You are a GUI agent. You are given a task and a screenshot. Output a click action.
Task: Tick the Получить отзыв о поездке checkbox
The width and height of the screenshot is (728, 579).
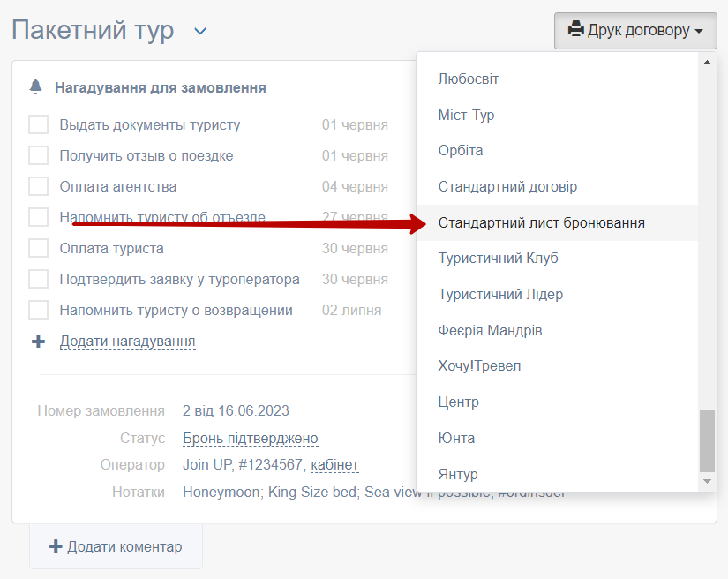38,155
